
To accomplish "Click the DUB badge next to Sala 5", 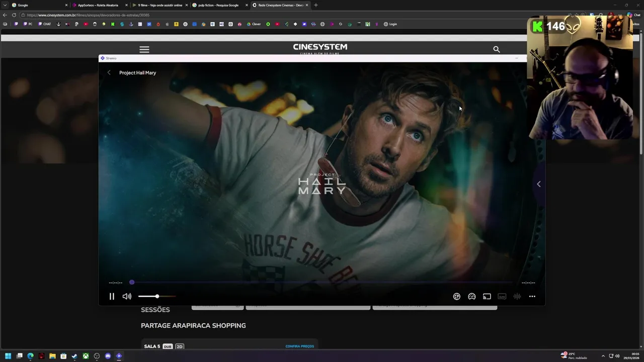I will [168, 346].
